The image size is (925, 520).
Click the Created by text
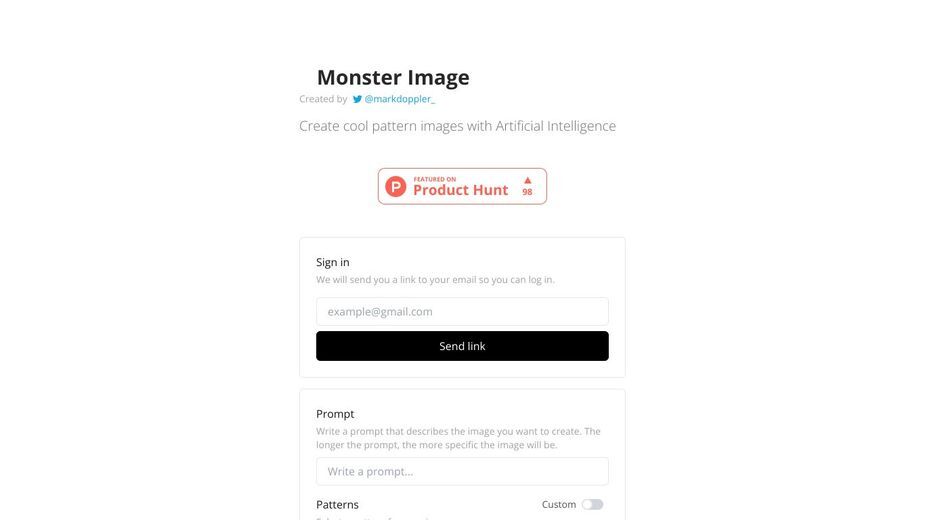[323, 99]
